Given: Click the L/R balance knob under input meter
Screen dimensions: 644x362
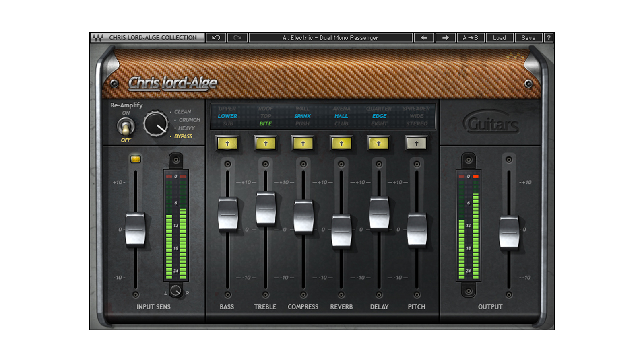Looking at the screenshot, I should [x=175, y=290].
